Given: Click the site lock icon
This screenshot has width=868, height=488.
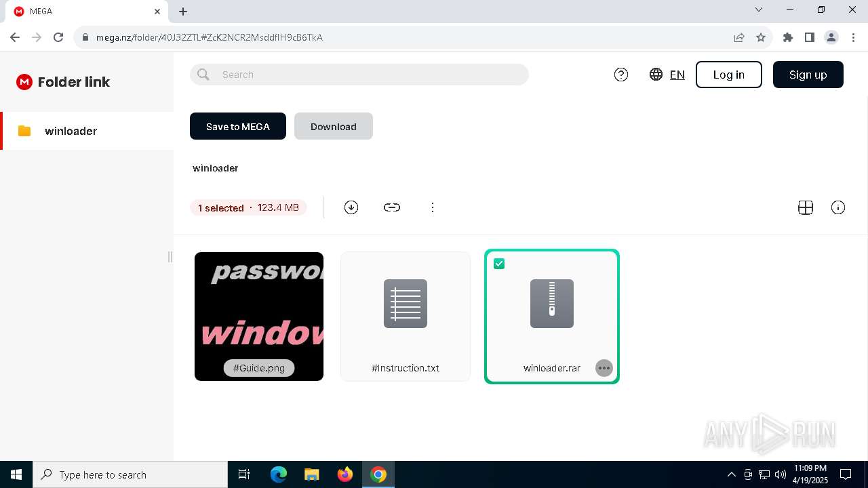Looking at the screenshot, I should tap(85, 37).
